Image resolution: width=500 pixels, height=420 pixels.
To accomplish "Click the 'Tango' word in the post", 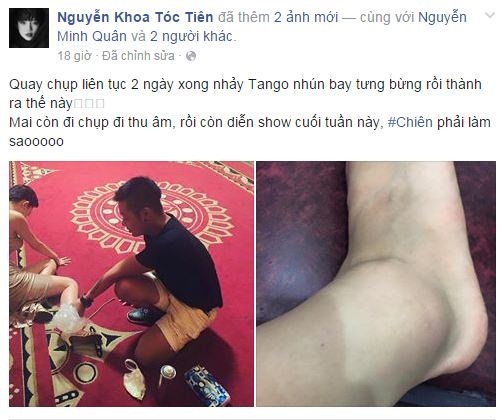I will (268, 84).
